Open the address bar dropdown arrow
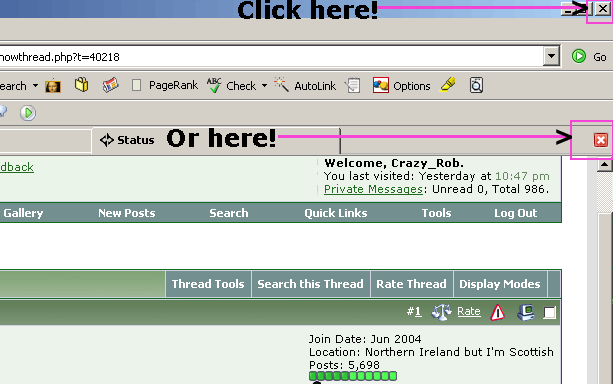This screenshot has width=613, height=384. [551, 56]
